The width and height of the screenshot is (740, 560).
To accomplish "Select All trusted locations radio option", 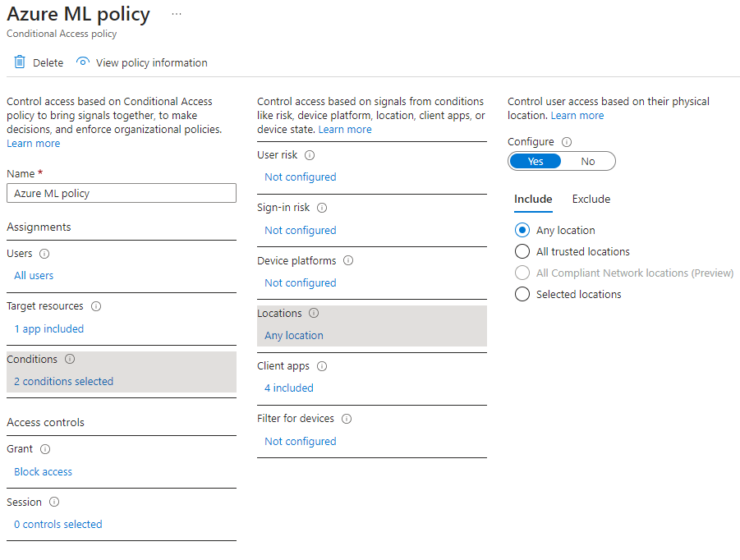I will 522,252.
